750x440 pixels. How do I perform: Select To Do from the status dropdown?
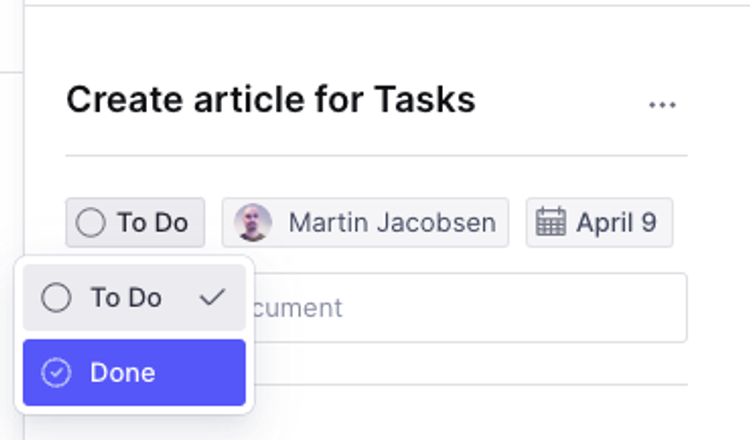(134, 297)
